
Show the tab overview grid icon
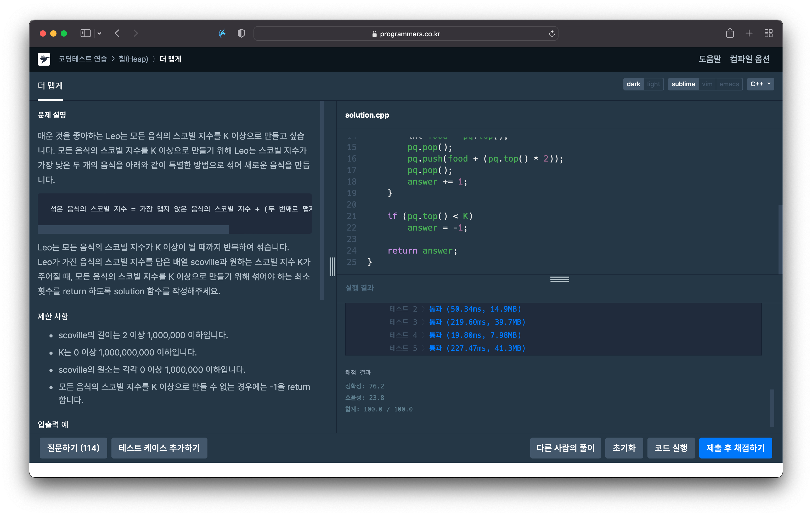(x=769, y=33)
